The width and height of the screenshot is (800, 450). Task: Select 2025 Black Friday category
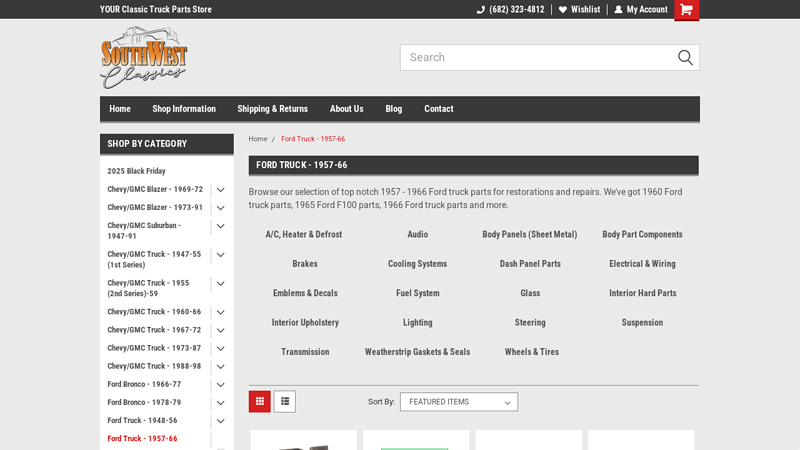pos(137,171)
